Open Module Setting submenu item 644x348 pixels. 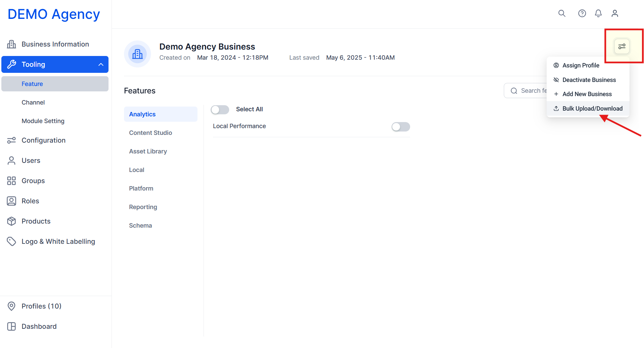[55, 121]
